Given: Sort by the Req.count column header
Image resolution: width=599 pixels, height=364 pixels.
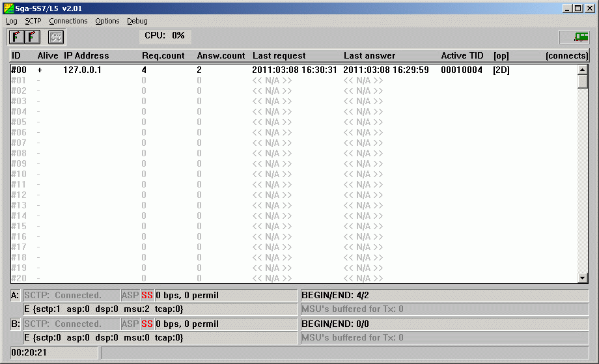Looking at the screenshot, I should (x=163, y=56).
